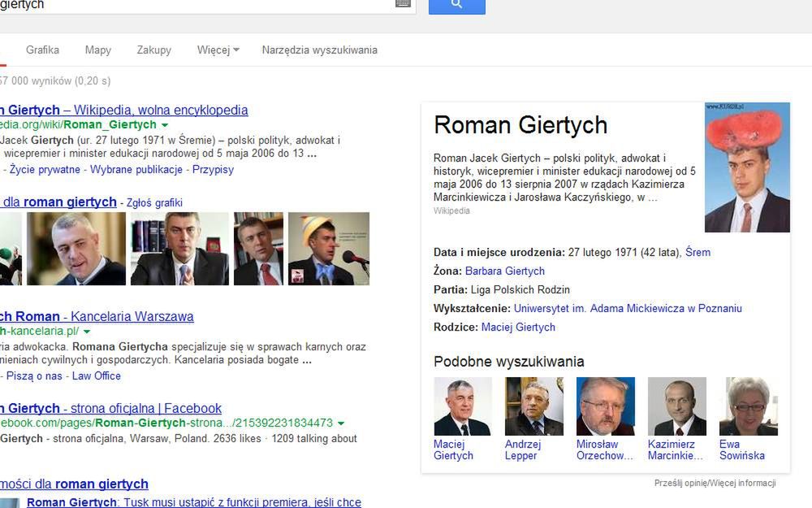
Task: Open the Barbara Giertych link
Action: (x=505, y=271)
